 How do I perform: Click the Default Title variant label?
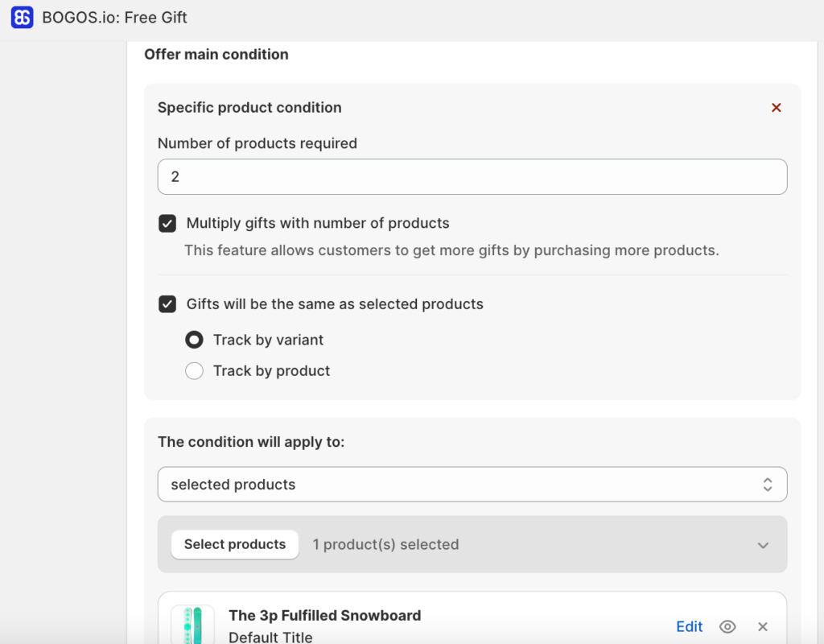point(270,637)
